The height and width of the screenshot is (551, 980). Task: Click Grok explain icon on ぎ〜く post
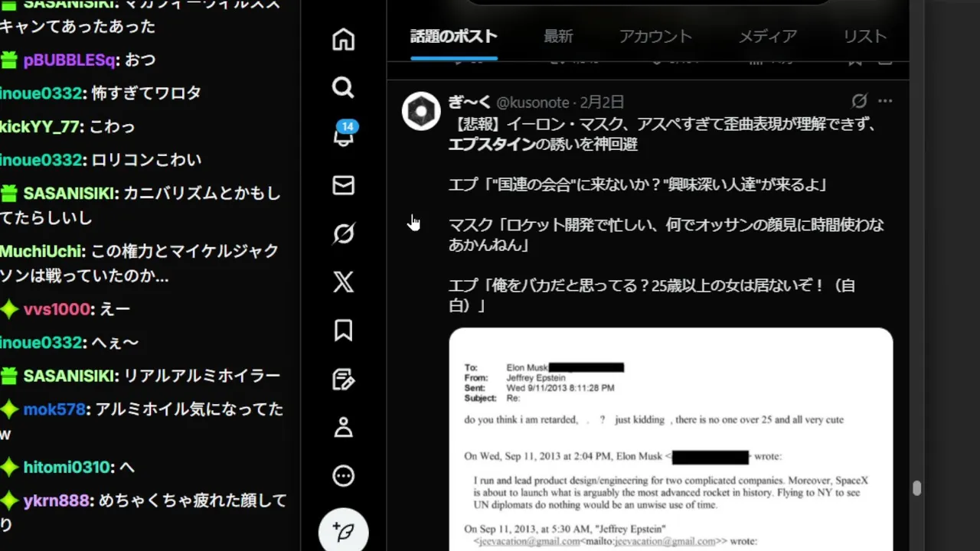(859, 101)
